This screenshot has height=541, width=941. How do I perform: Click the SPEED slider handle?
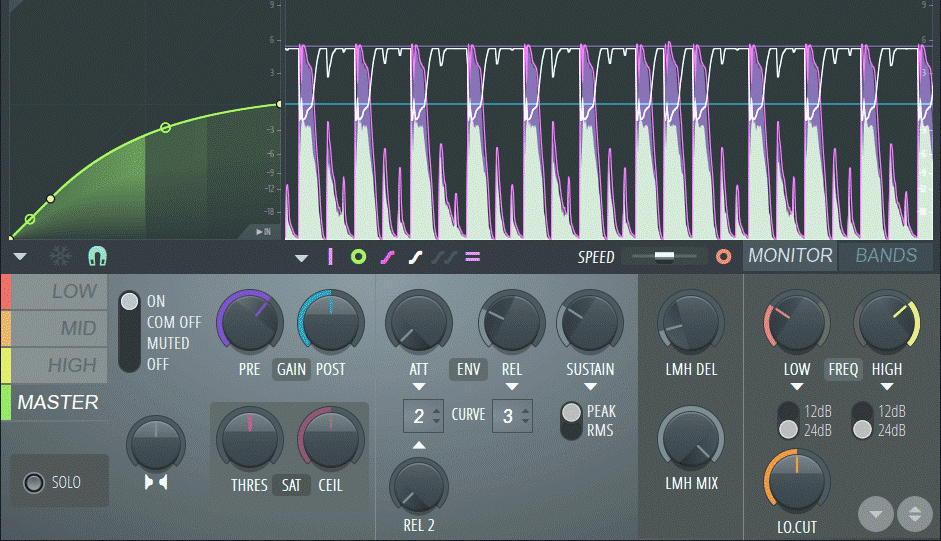pyautogui.click(x=664, y=256)
